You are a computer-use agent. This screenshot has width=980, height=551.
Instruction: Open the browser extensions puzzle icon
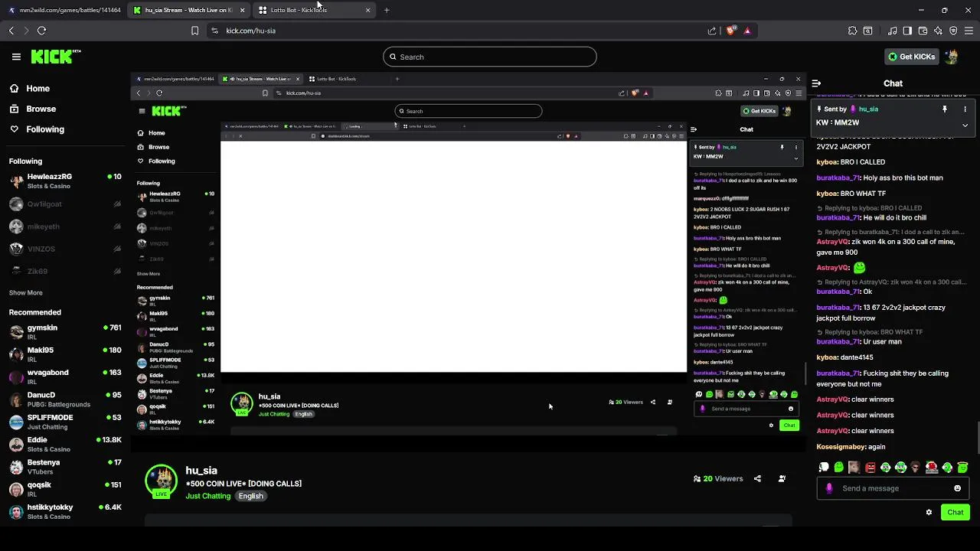point(852,31)
